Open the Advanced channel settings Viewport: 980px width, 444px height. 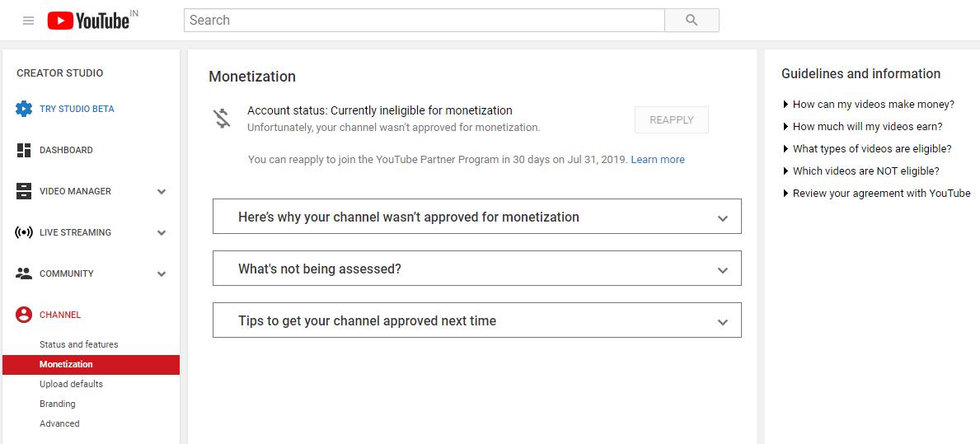click(x=59, y=423)
